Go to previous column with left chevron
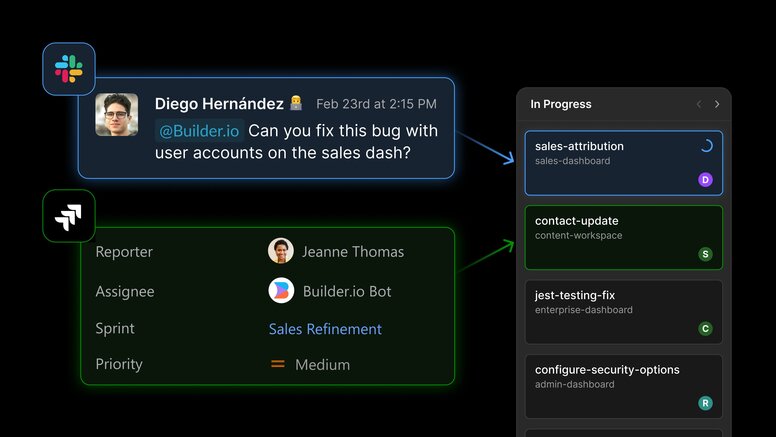This screenshot has height=437, width=776. (699, 104)
